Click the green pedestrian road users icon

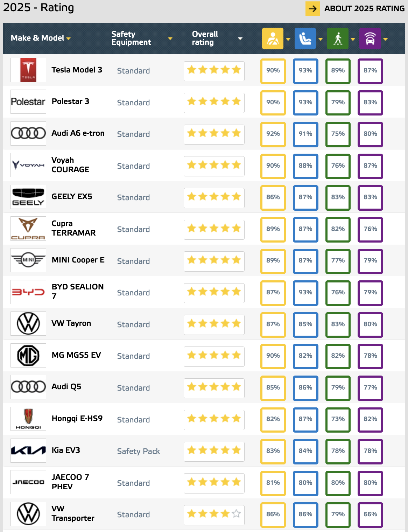click(338, 38)
